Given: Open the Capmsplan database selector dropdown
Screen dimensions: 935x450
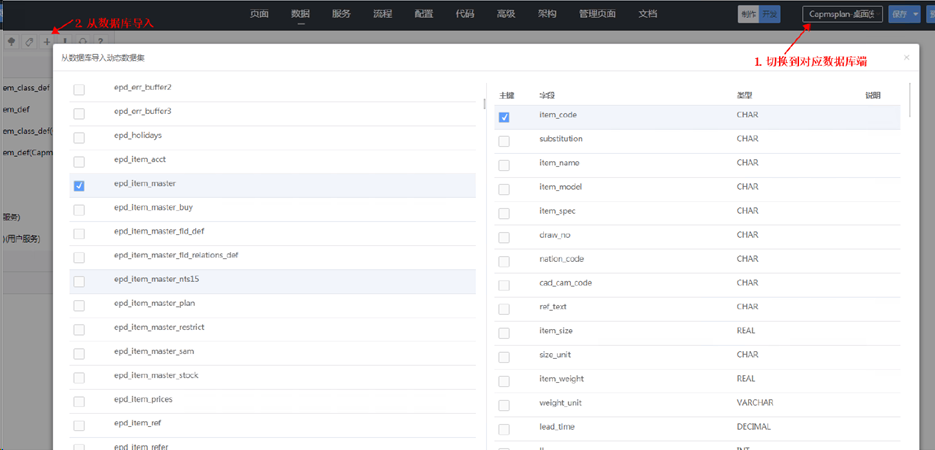Looking at the screenshot, I should [x=841, y=14].
